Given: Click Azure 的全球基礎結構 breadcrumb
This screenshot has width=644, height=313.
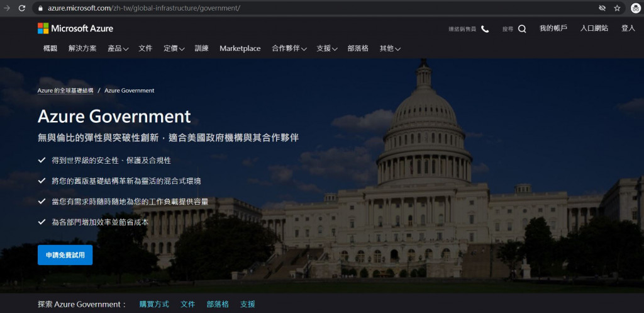Looking at the screenshot, I should coord(65,91).
